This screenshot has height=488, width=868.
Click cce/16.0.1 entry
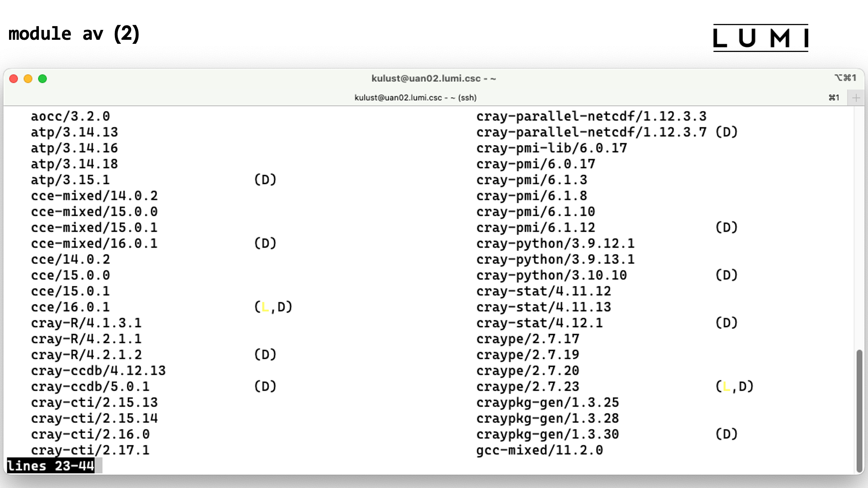pos(71,307)
